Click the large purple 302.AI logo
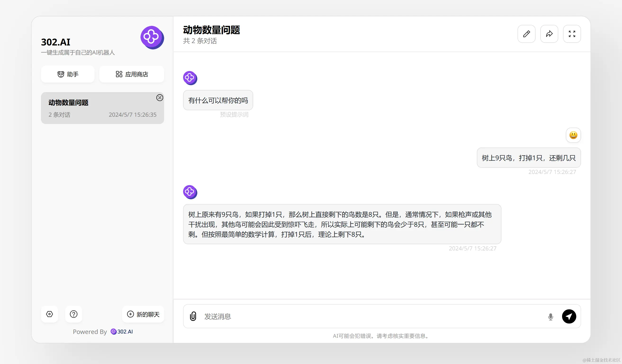Viewport: 622px width, 364px height. click(x=152, y=37)
